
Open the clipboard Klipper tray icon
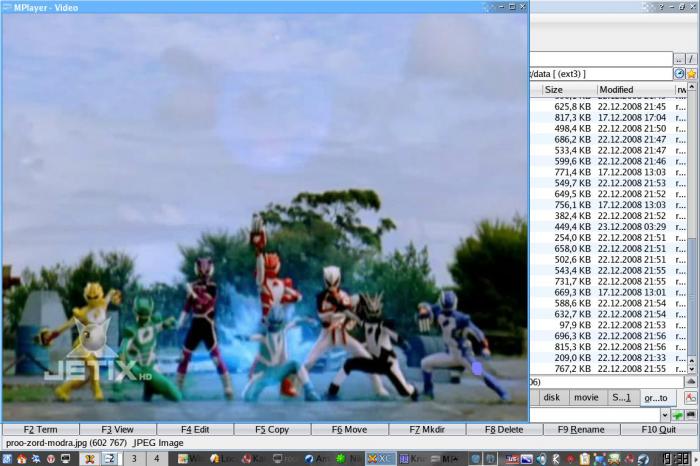(584, 459)
